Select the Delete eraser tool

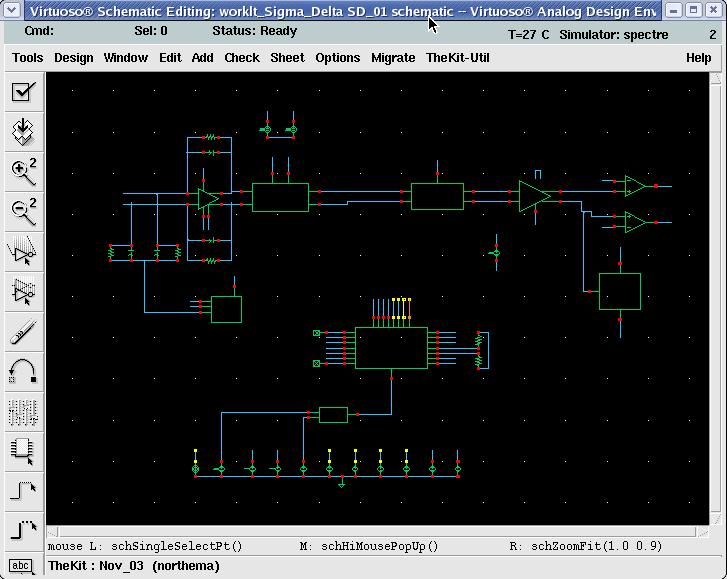pyautogui.click(x=23, y=331)
